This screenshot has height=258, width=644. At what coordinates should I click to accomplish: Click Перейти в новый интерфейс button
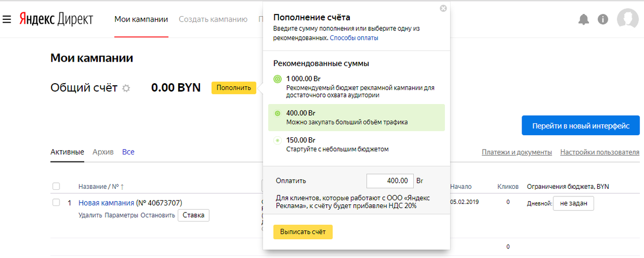pyautogui.click(x=581, y=126)
